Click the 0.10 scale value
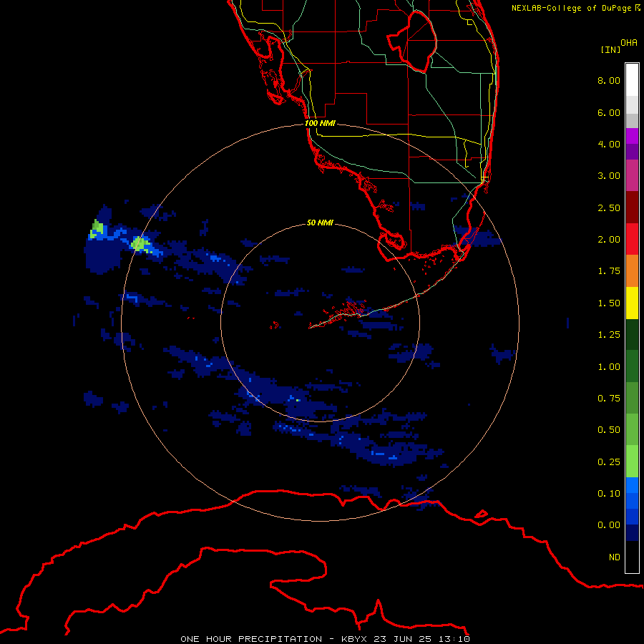This screenshot has height=644, width=644. (x=609, y=494)
